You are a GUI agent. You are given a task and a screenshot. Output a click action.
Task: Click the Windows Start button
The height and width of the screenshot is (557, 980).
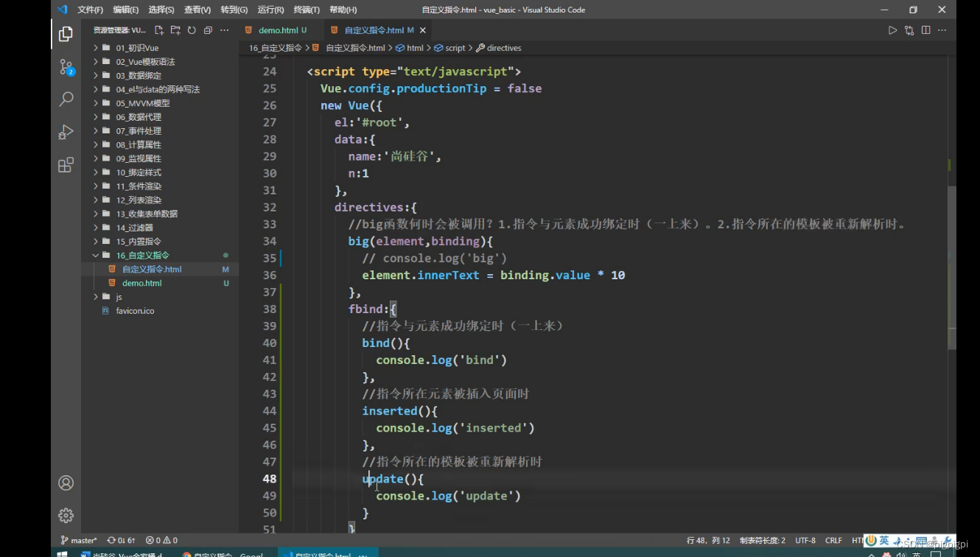(62, 554)
